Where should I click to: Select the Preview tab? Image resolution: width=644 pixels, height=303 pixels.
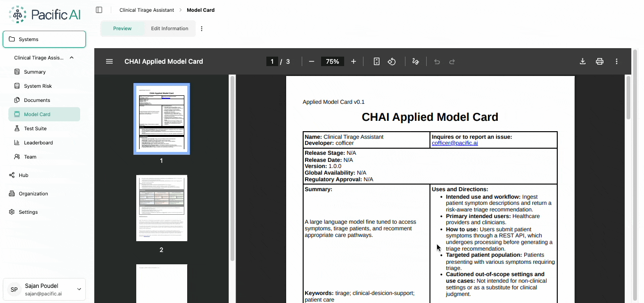[123, 28]
